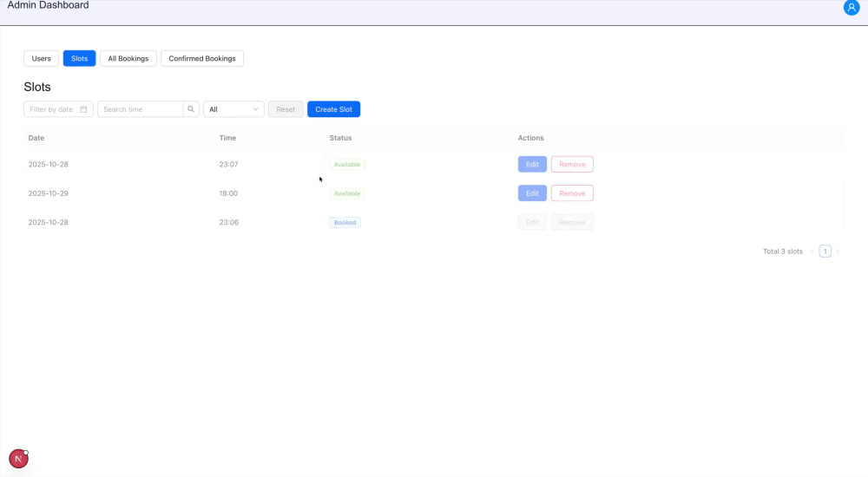Click the 2025-10-28 date in 23:06 row
Screen dimensions: 868x477
pos(48,222)
